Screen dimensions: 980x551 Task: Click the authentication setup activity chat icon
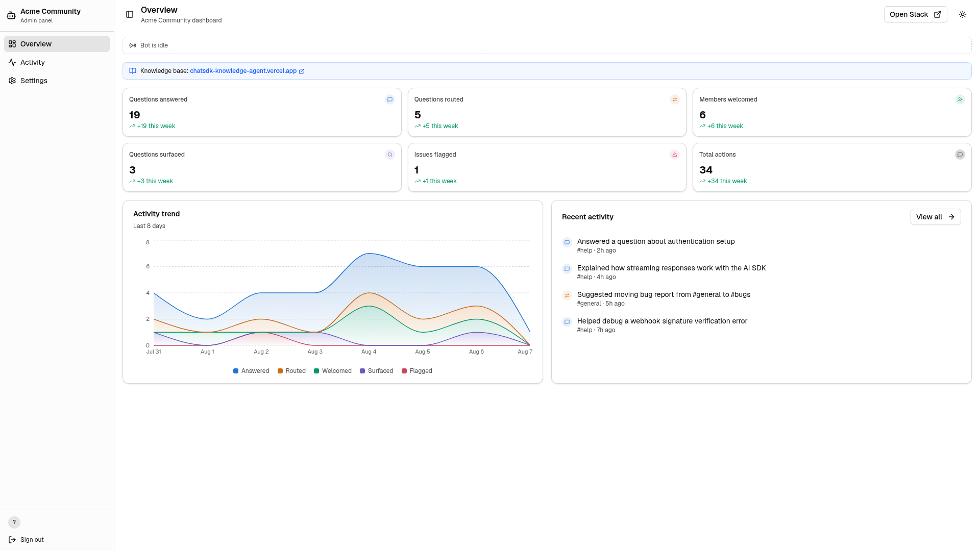(567, 242)
